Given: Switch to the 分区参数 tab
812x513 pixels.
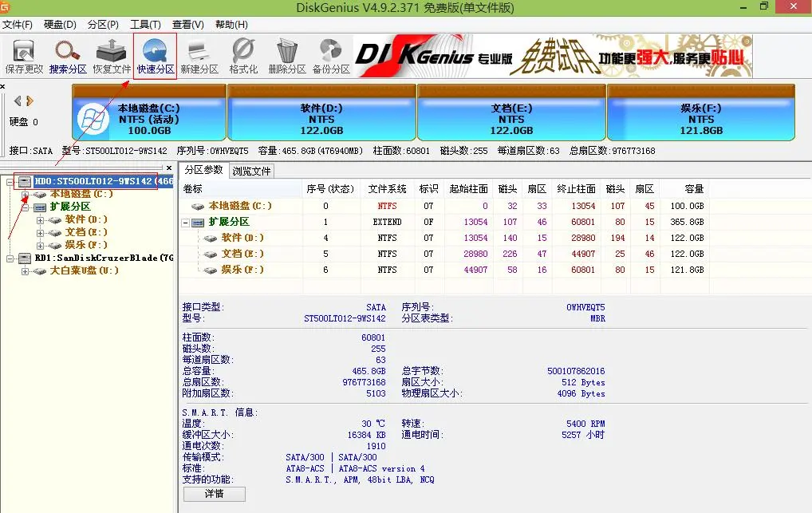Looking at the screenshot, I should (203, 170).
